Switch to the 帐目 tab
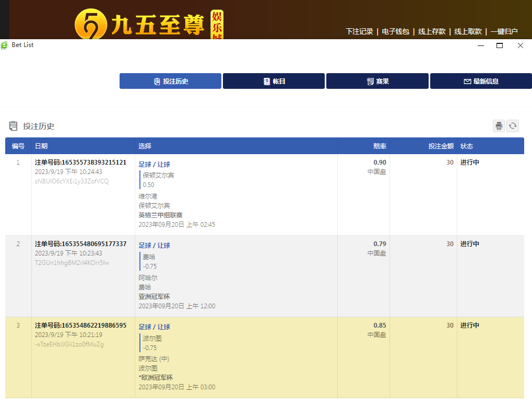The width and height of the screenshot is (532, 406). coord(274,82)
